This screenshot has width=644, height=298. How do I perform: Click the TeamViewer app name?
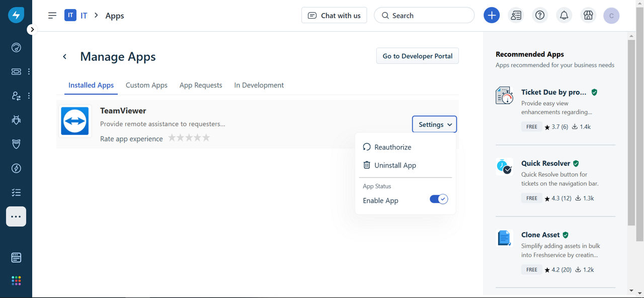point(123,111)
